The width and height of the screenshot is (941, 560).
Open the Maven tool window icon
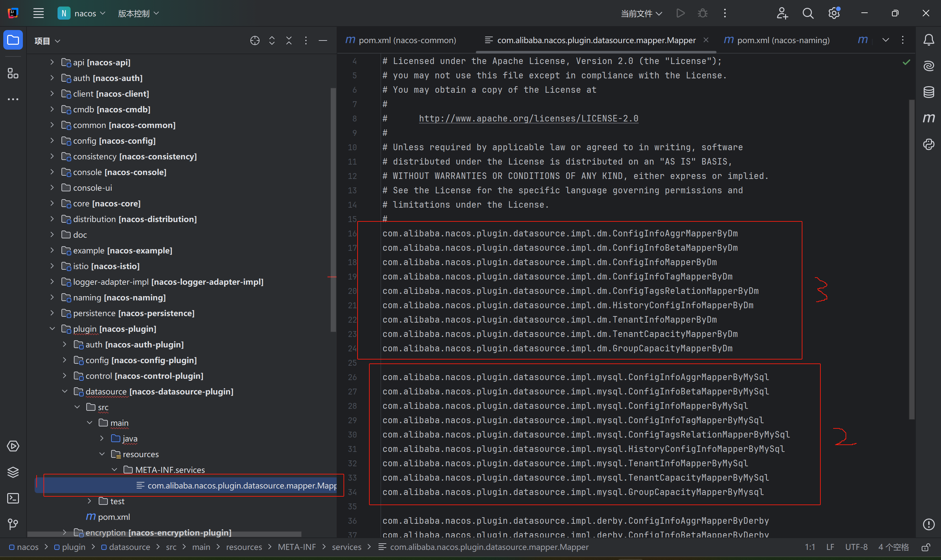point(929,118)
